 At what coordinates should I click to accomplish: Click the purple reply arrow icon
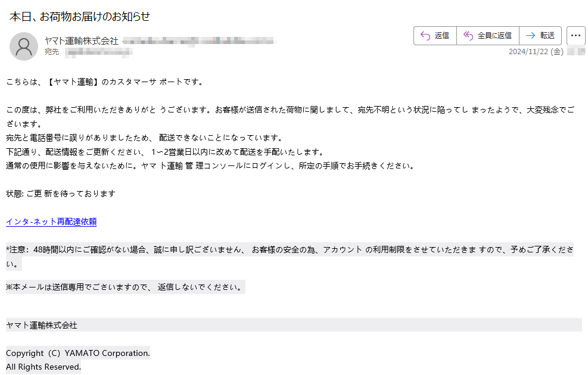pyautogui.click(x=425, y=36)
